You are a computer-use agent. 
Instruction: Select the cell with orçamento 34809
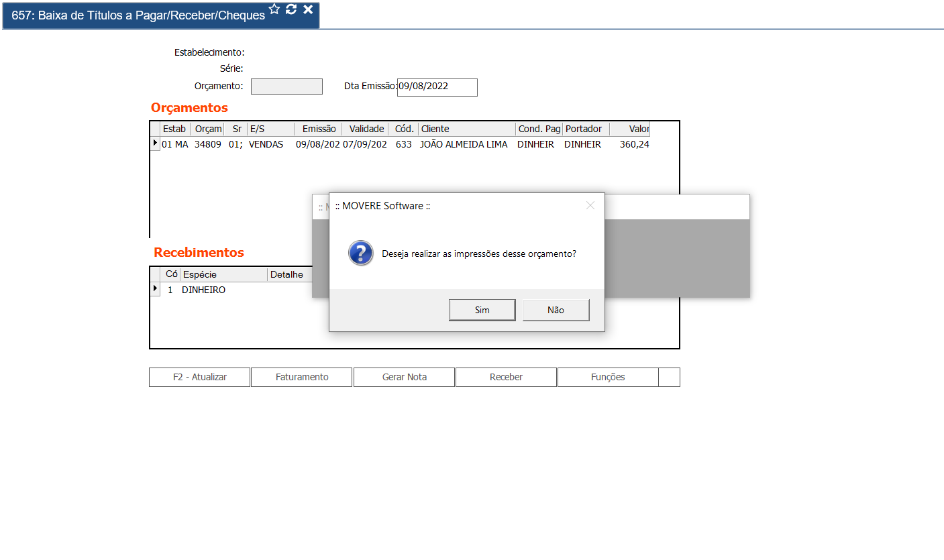[208, 144]
